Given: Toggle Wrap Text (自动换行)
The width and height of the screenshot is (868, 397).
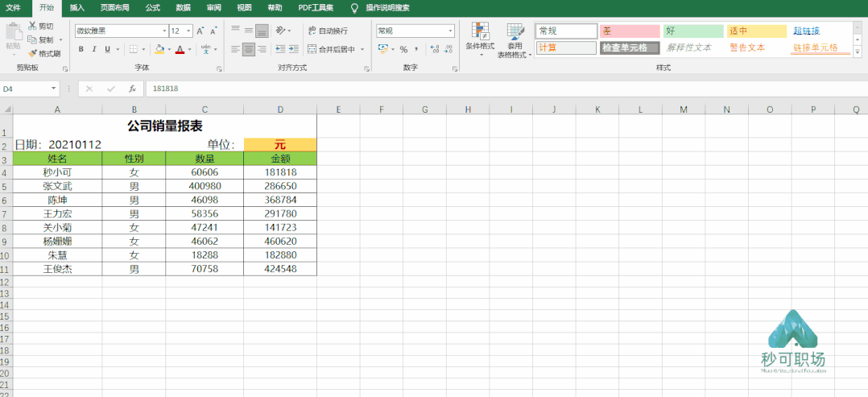Looking at the screenshot, I should 328,31.
